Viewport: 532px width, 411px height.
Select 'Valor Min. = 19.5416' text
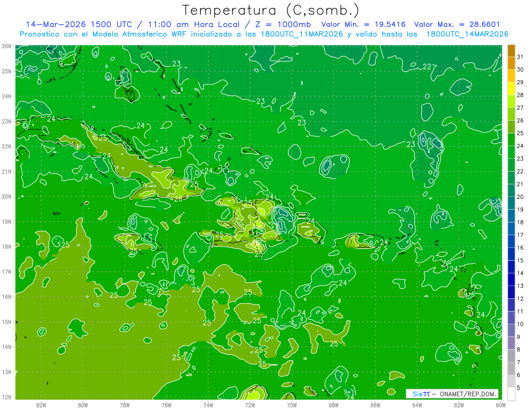pos(364,24)
